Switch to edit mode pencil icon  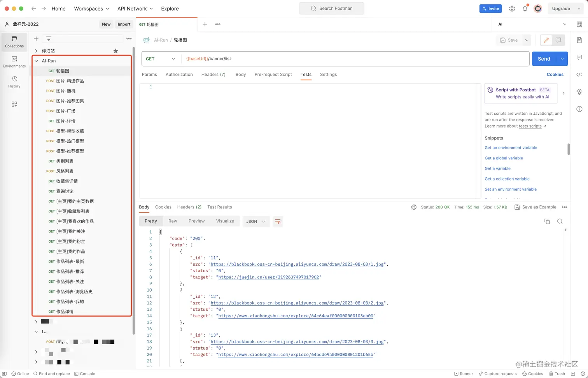tap(546, 40)
